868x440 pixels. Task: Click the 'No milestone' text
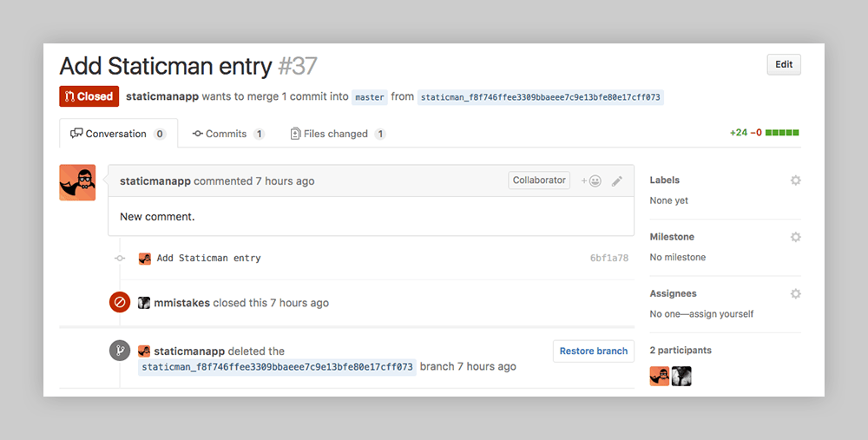point(678,258)
